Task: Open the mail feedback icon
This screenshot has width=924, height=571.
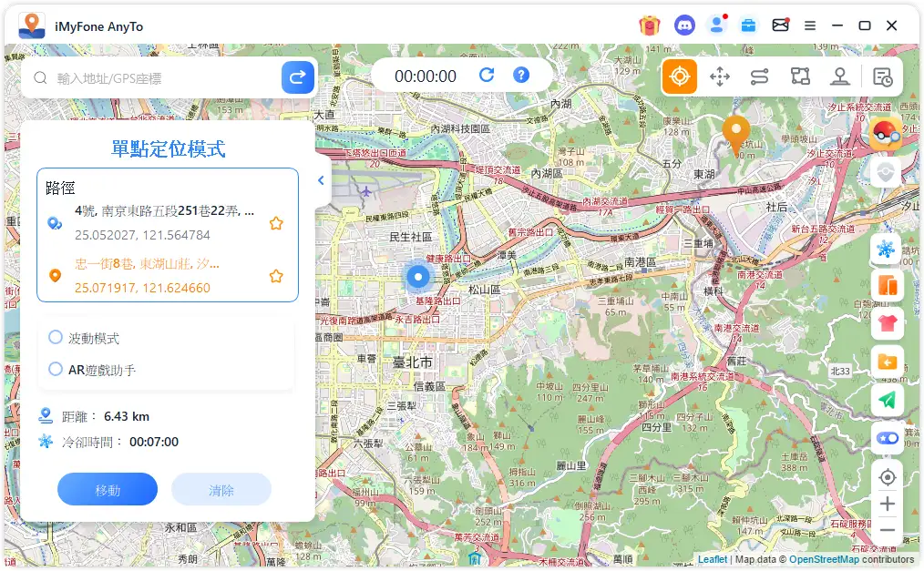Action: click(780, 25)
